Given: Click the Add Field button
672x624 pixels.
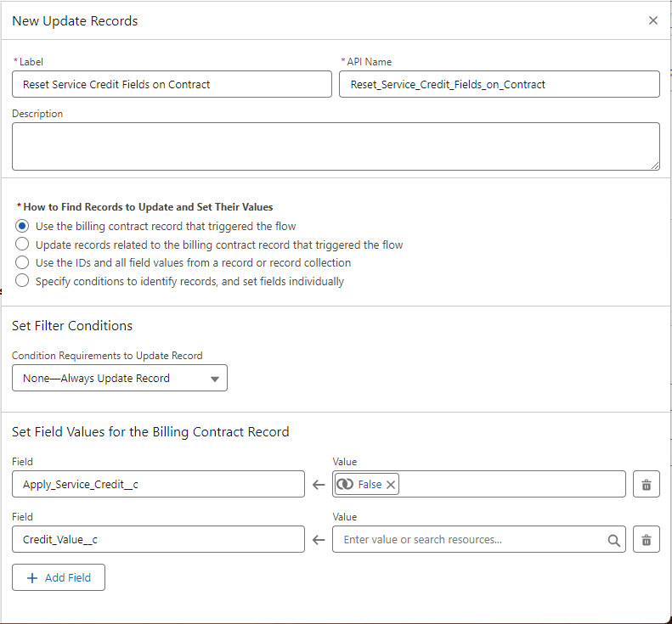Looking at the screenshot, I should tap(59, 577).
